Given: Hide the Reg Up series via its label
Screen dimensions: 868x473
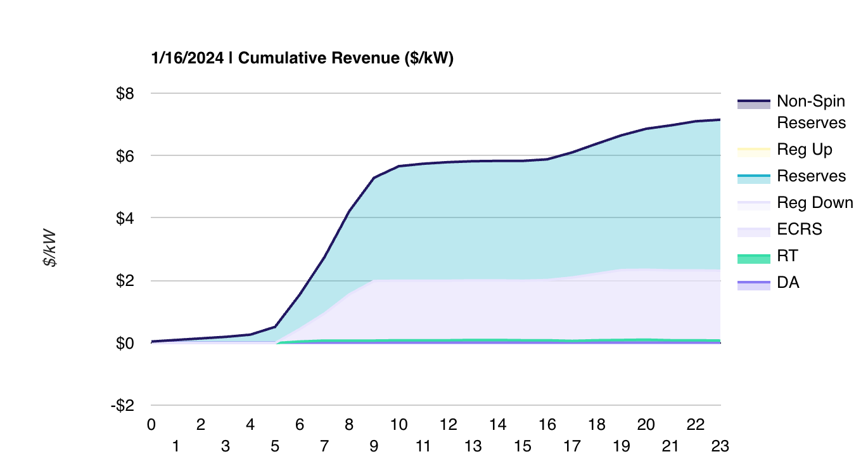Looking at the screenshot, I should (804, 150).
